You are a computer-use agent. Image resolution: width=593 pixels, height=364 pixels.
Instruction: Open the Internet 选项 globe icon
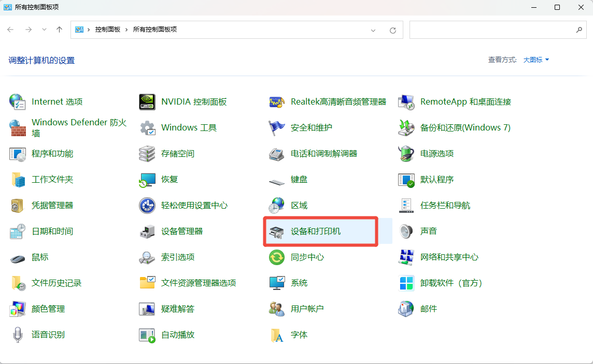18,102
